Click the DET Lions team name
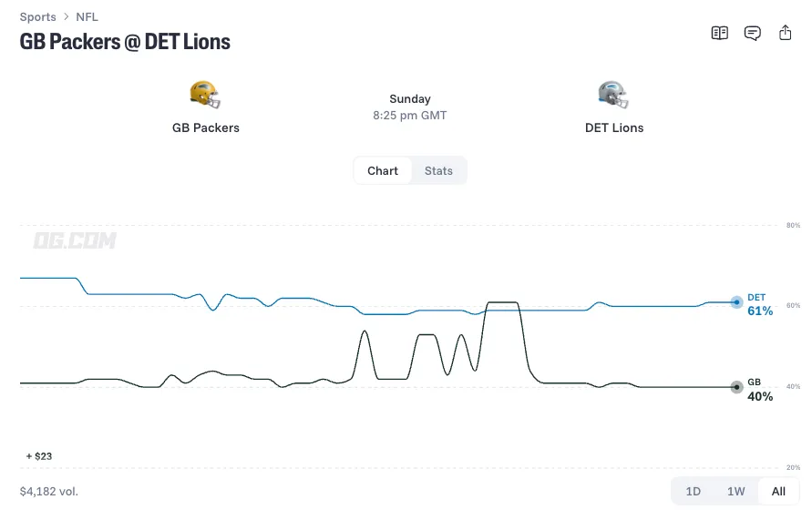The height and width of the screenshot is (520, 812). [614, 127]
